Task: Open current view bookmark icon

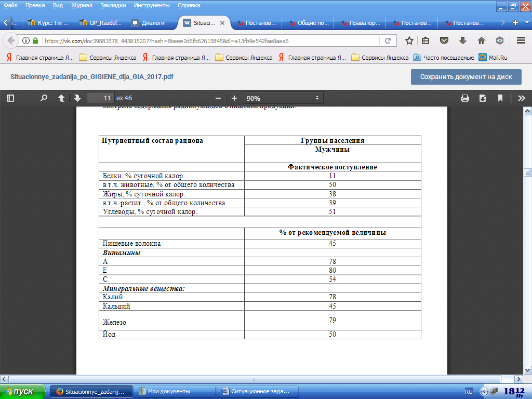Action: 500,98
